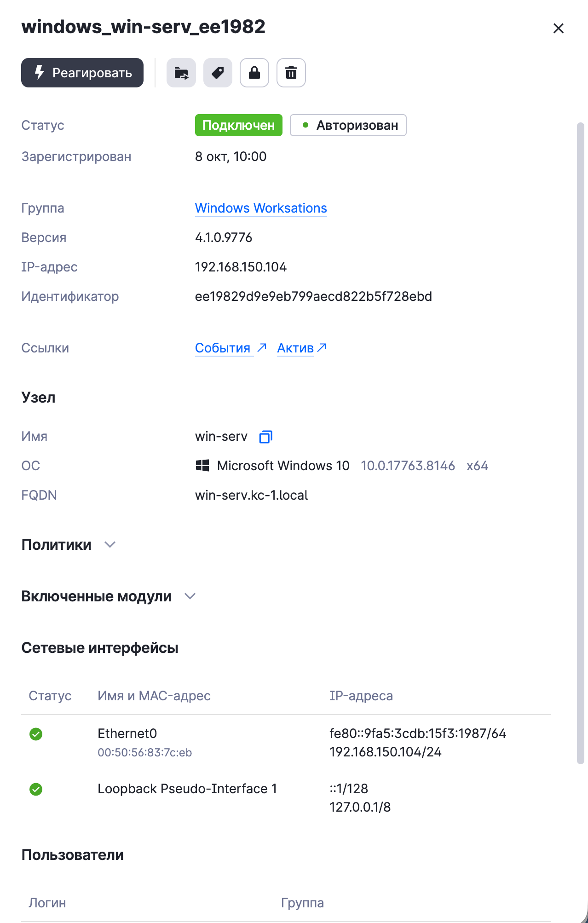588x923 pixels.
Task: Click the agent identifier value
Action: [313, 296]
